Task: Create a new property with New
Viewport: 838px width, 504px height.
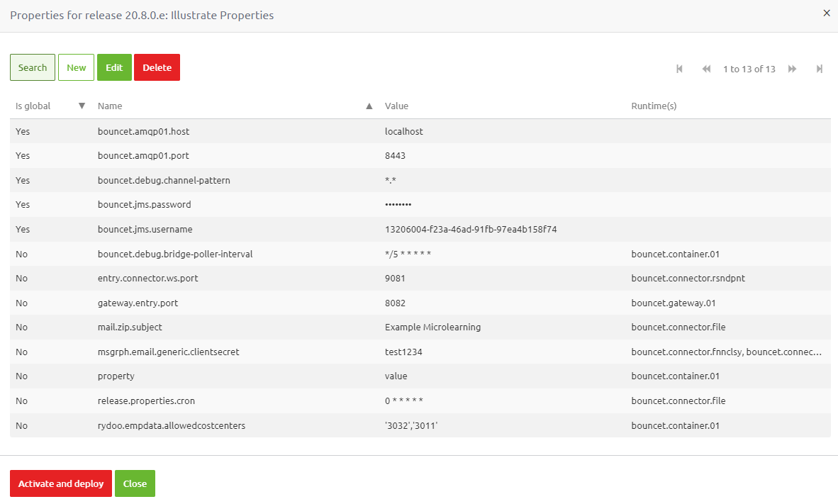Action: (x=76, y=67)
